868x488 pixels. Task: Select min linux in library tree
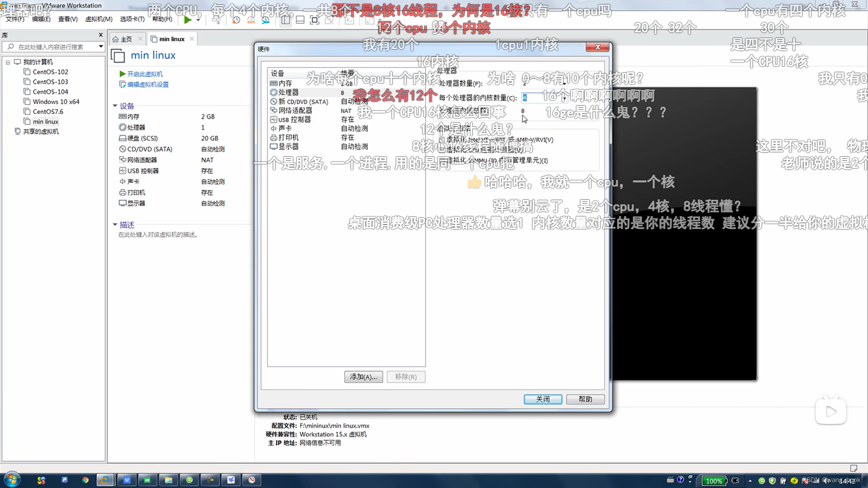[x=45, y=122]
